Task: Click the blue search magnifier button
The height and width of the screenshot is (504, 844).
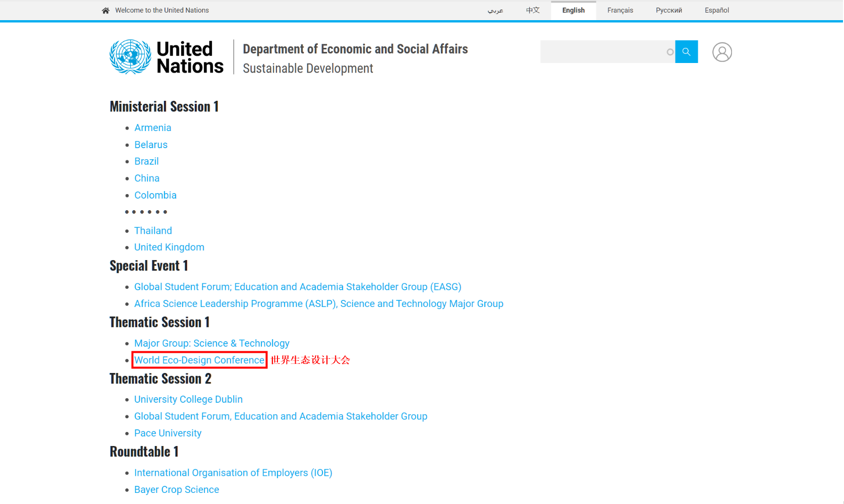Action: pos(686,52)
